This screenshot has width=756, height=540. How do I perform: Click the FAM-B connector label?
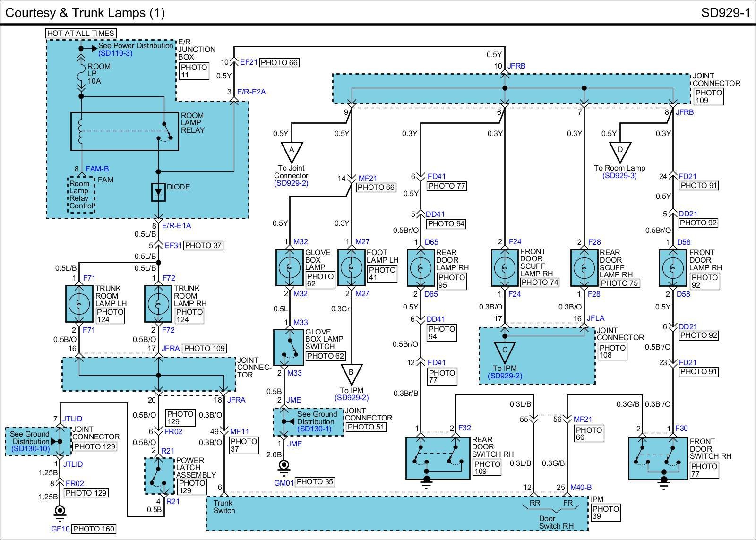click(97, 169)
